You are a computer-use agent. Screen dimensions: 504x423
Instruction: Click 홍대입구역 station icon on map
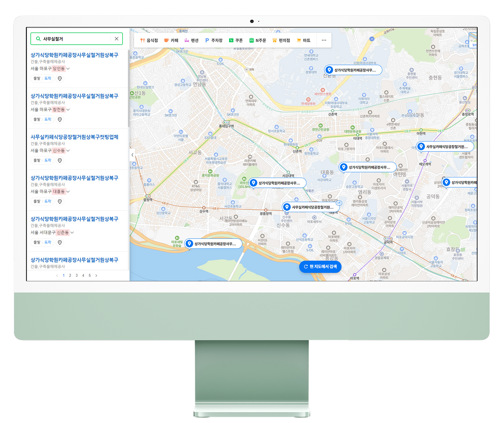(x=227, y=123)
